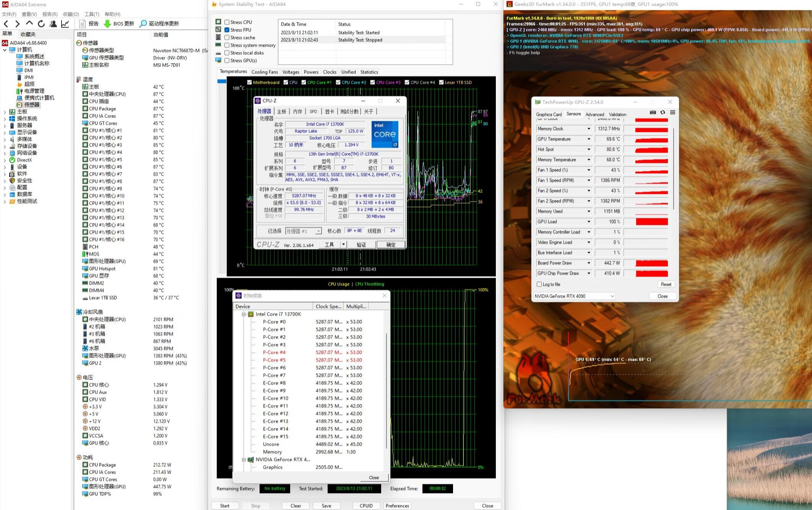Click the BIOS 更新 download icon
This screenshot has width=812, height=510.
(107, 24)
